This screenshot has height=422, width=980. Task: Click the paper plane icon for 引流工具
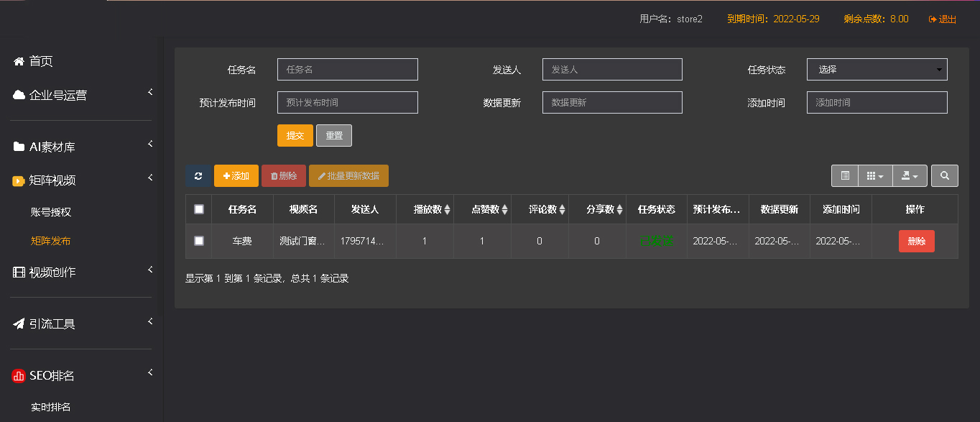[x=19, y=324]
